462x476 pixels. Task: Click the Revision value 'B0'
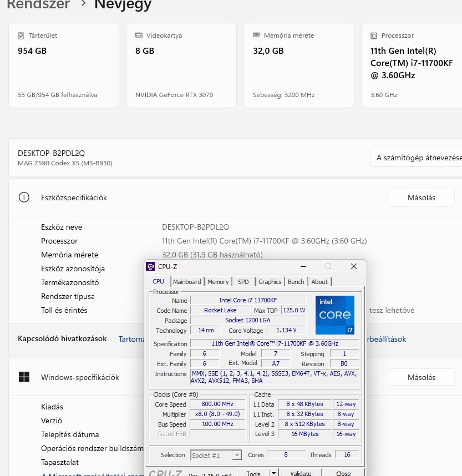point(344,363)
